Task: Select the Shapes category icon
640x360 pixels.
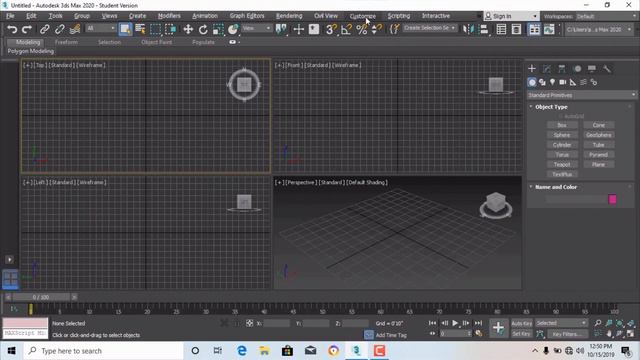Action: [x=542, y=82]
